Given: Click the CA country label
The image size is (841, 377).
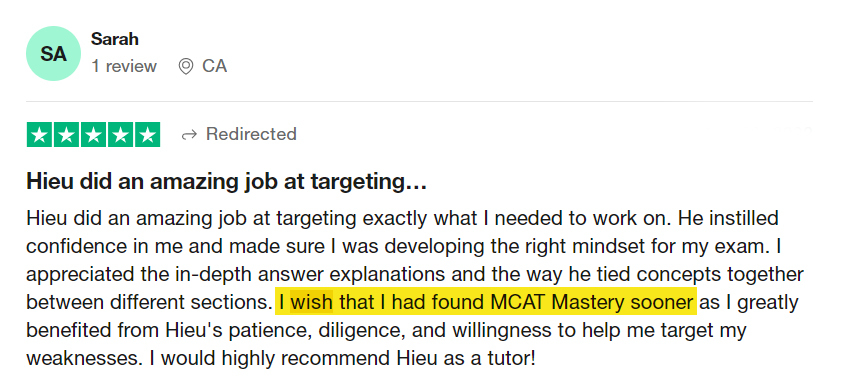Looking at the screenshot, I should 215,66.
